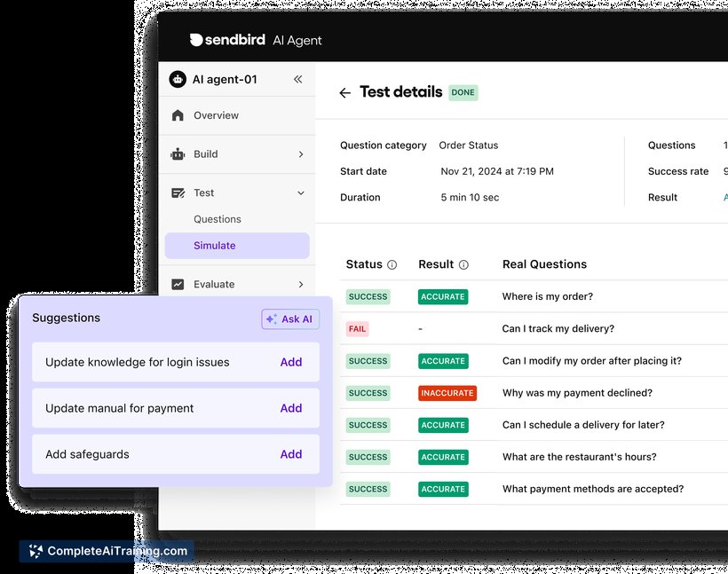Open the Build section label
The height and width of the screenshot is (574, 728).
(206, 154)
